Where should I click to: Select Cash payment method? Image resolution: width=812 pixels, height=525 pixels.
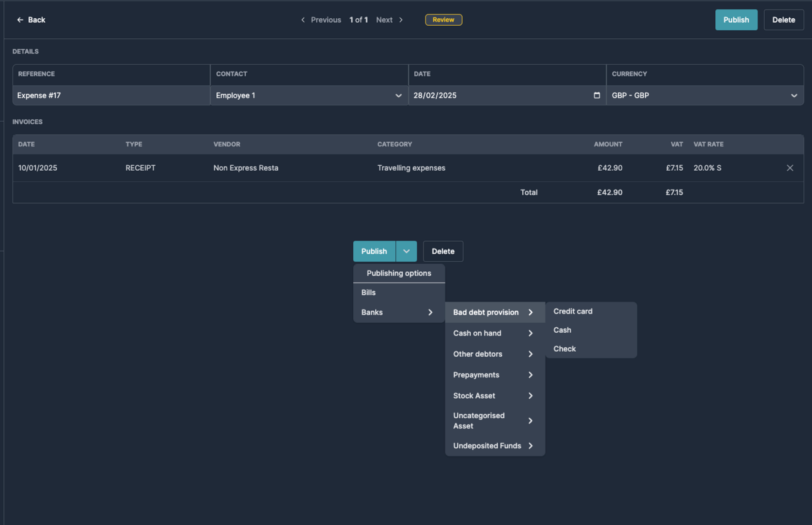click(x=591, y=330)
